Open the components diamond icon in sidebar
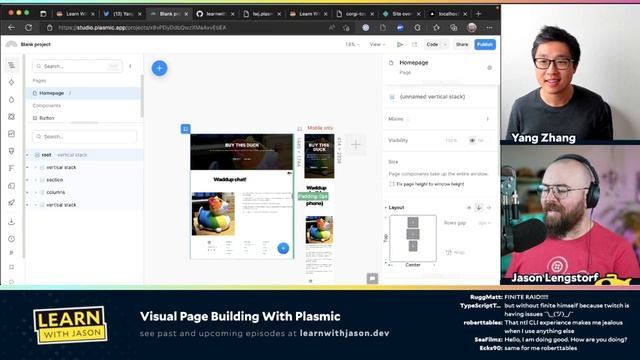This screenshot has width=640, height=360. (x=11, y=82)
